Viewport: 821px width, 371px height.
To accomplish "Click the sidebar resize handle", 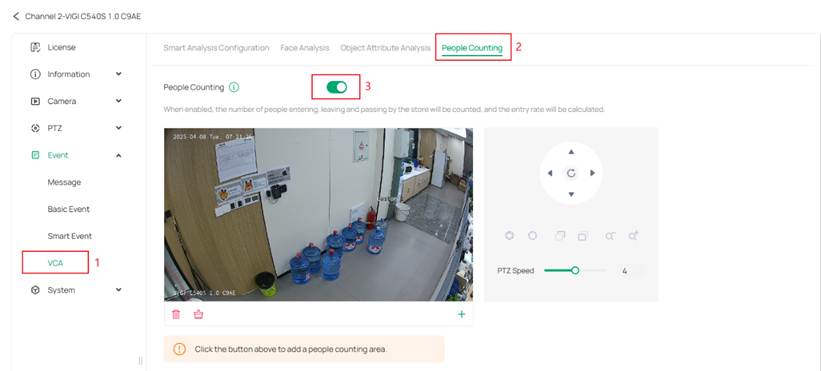I will coord(140,361).
